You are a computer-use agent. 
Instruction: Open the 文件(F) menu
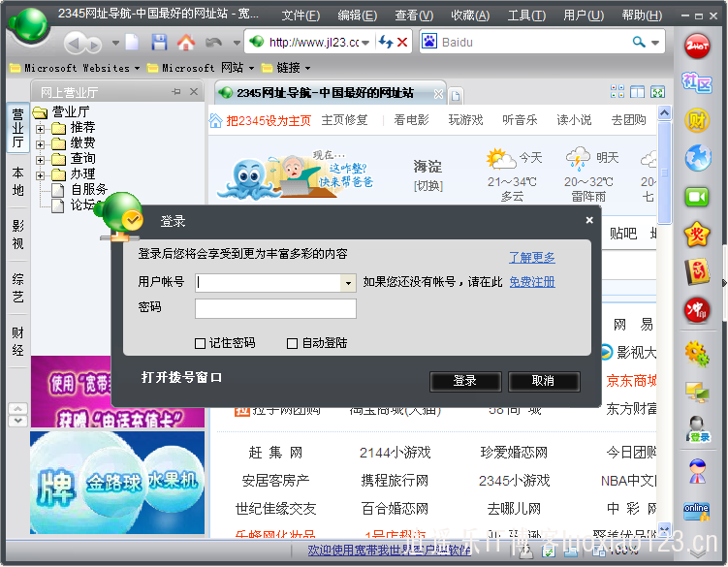point(301,16)
